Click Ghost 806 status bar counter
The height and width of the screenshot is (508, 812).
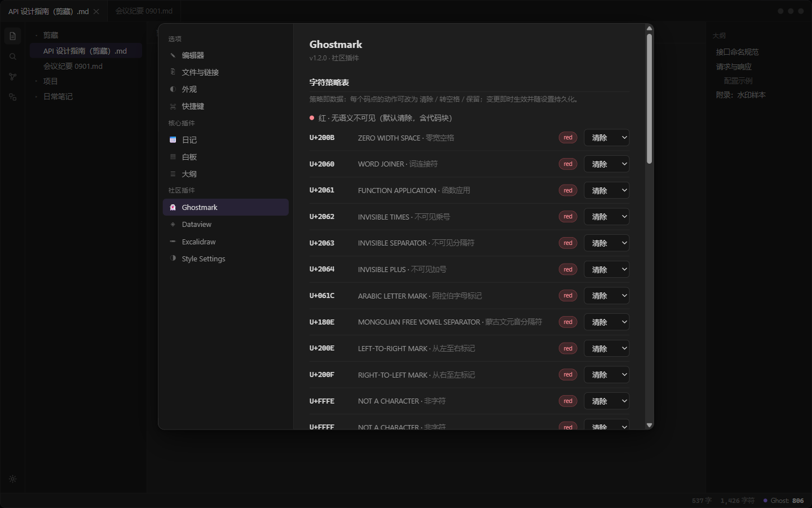pyautogui.click(x=784, y=501)
